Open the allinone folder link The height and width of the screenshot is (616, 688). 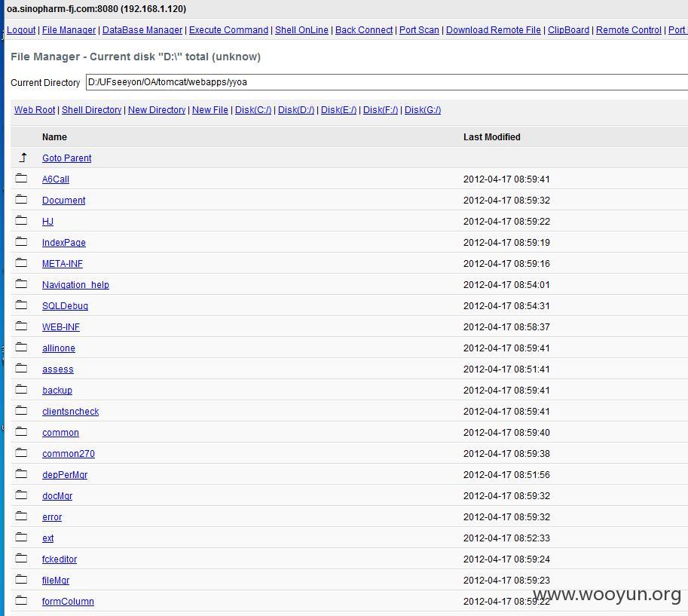pos(59,348)
